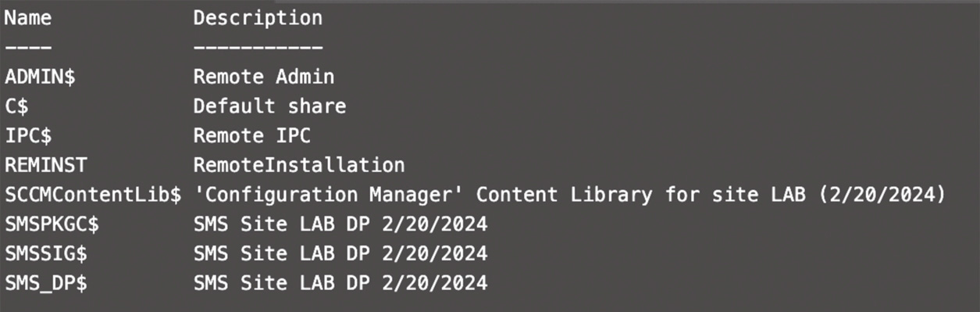This screenshot has height=312, width=980.
Task: Select the REMINST share name
Action: coord(45,165)
